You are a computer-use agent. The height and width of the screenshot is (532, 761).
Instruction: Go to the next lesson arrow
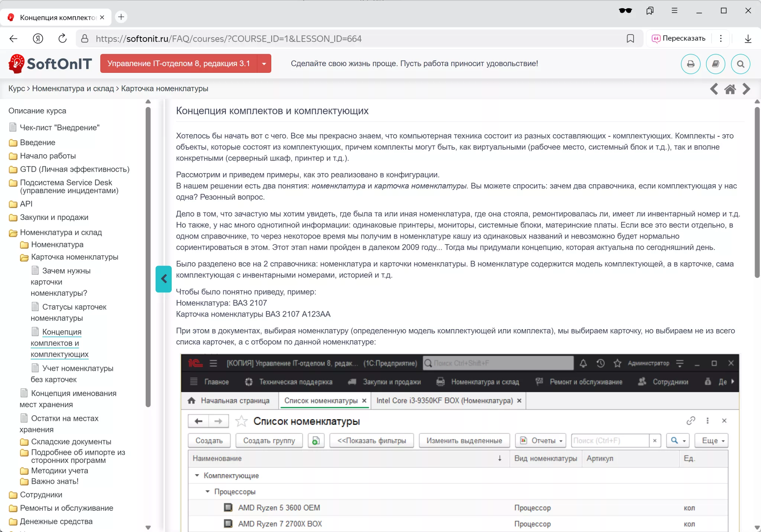[746, 89]
